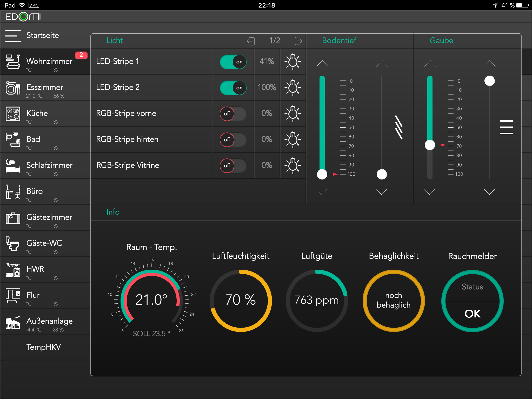The image size is (532, 399).
Task: Click the light bulb icon for LED-Stripe 1
Action: pos(293,62)
